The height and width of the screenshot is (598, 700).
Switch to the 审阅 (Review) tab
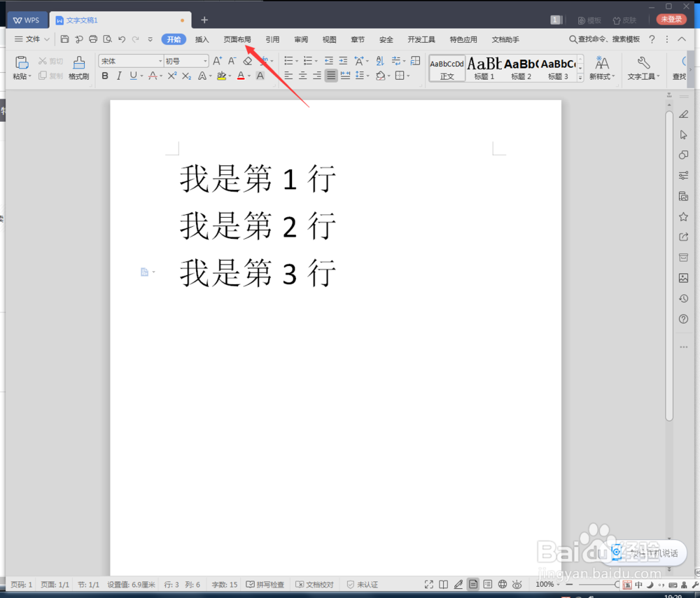click(x=301, y=39)
